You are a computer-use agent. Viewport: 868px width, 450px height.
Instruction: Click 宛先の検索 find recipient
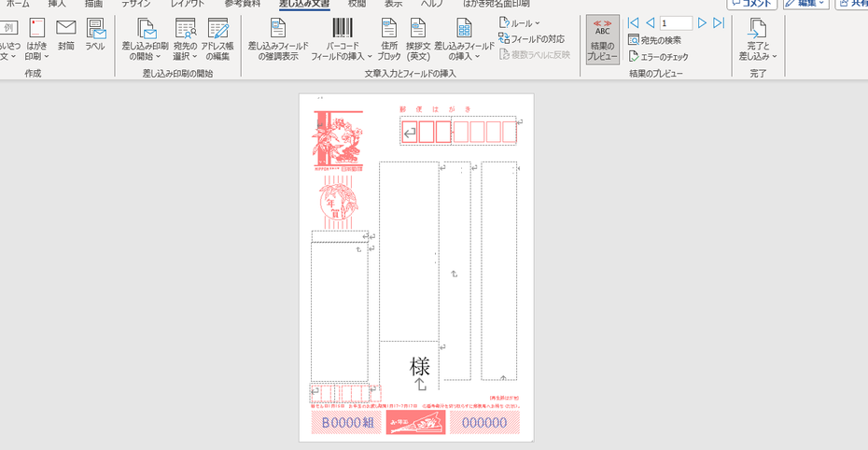click(655, 40)
